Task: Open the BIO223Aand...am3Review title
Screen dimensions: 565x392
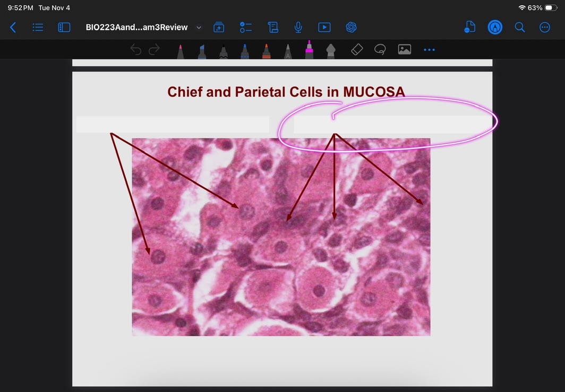Action: point(136,28)
